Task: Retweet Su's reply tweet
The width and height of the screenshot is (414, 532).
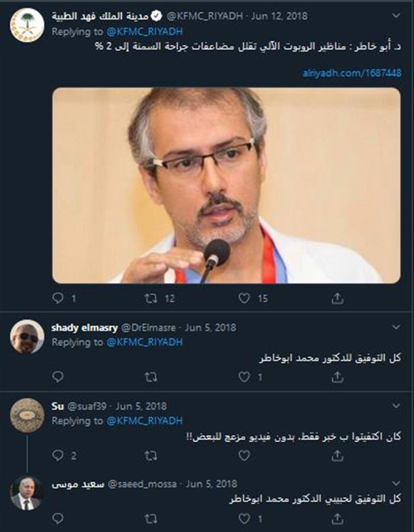Action: click(x=151, y=455)
